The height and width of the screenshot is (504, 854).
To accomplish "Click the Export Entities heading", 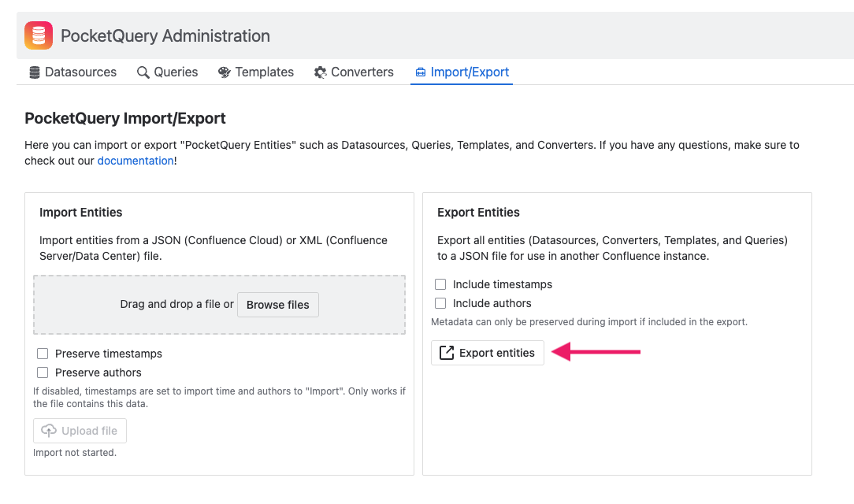I will (x=478, y=213).
